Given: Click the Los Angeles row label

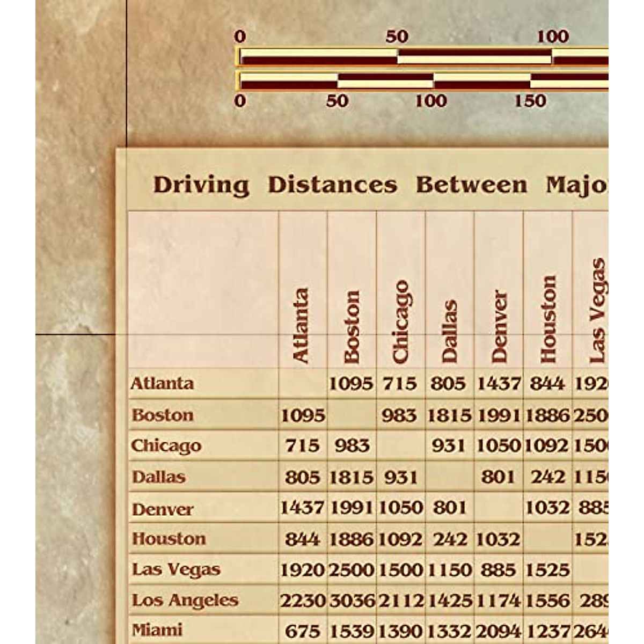Looking at the screenshot, I should coord(185,601).
